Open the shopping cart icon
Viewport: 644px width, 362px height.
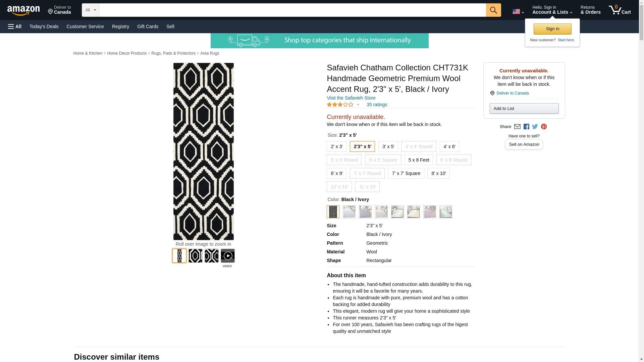click(x=620, y=10)
